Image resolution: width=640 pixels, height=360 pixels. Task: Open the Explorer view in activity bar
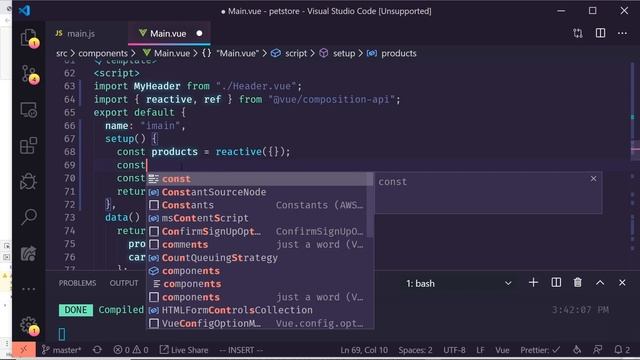(x=29, y=38)
